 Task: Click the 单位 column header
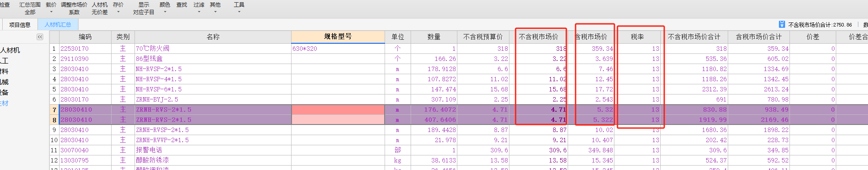[x=398, y=37]
